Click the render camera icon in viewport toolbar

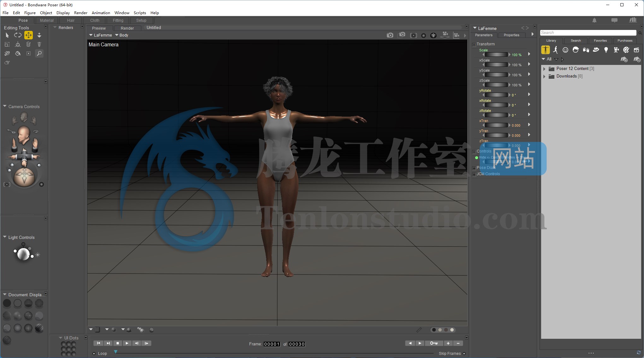[390, 35]
